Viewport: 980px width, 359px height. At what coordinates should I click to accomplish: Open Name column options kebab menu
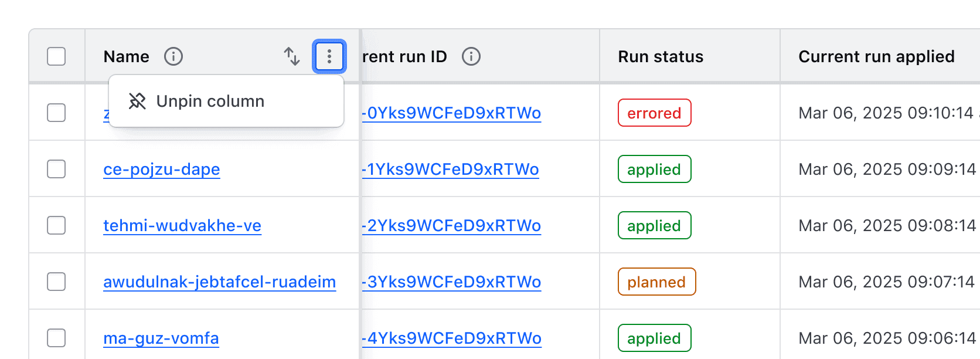click(x=329, y=56)
